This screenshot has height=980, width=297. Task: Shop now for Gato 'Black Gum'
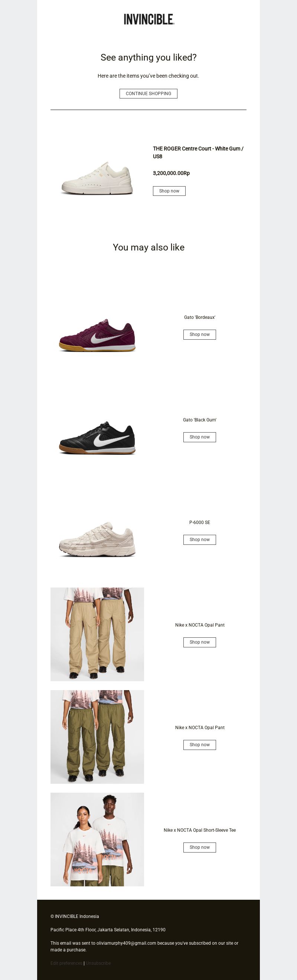pos(200,437)
